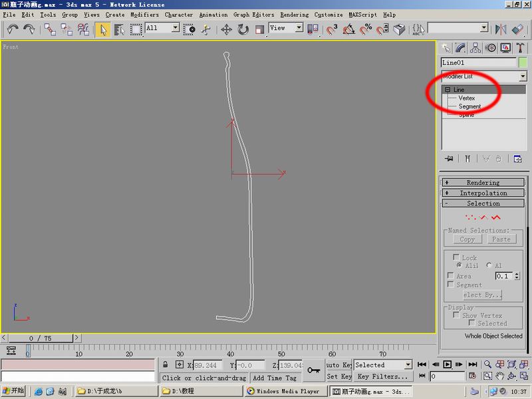The image size is (532, 399).
Task: Collapse the Line sub-object tree
Action: pyautogui.click(x=448, y=90)
